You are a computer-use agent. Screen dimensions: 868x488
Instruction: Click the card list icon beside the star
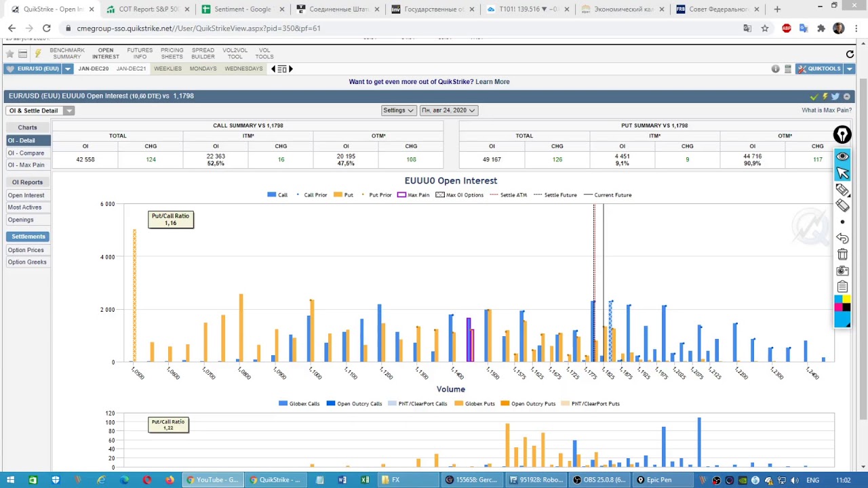(23, 54)
